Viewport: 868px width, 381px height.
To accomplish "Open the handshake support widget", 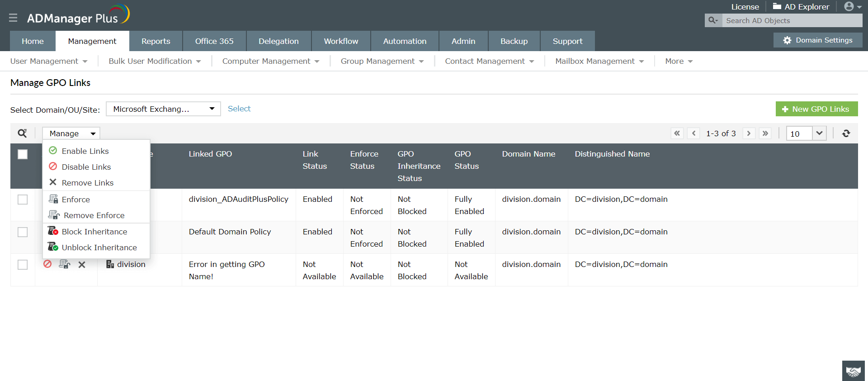I will 853,371.
